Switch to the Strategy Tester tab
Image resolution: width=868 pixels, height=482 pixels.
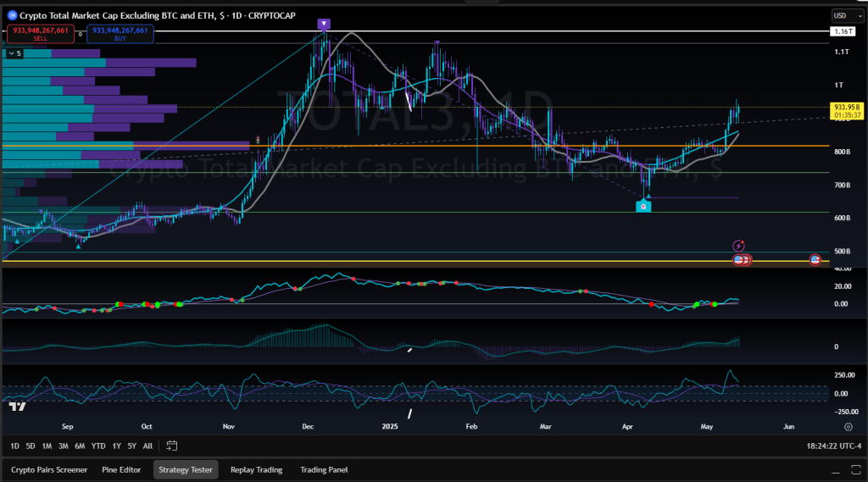pos(186,470)
